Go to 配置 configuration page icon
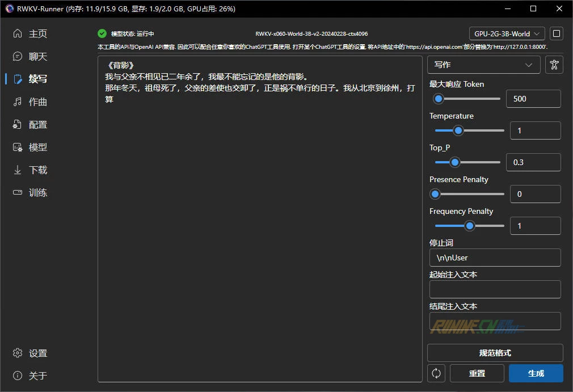573x392 pixels. [18, 125]
